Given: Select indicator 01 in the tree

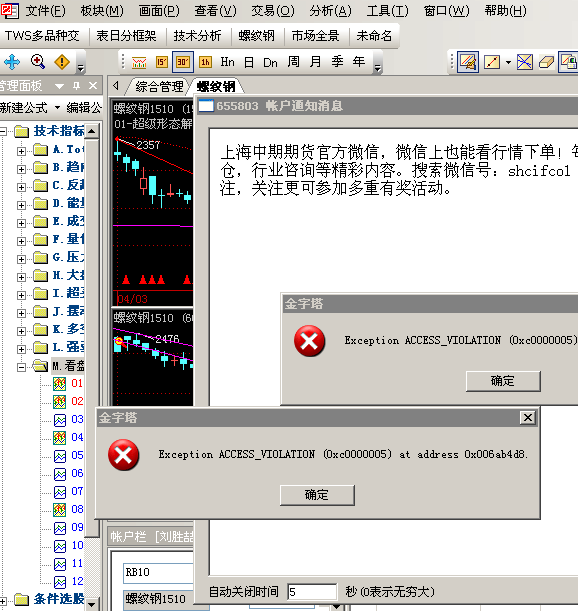Looking at the screenshot, I should (x=69, y=383).
